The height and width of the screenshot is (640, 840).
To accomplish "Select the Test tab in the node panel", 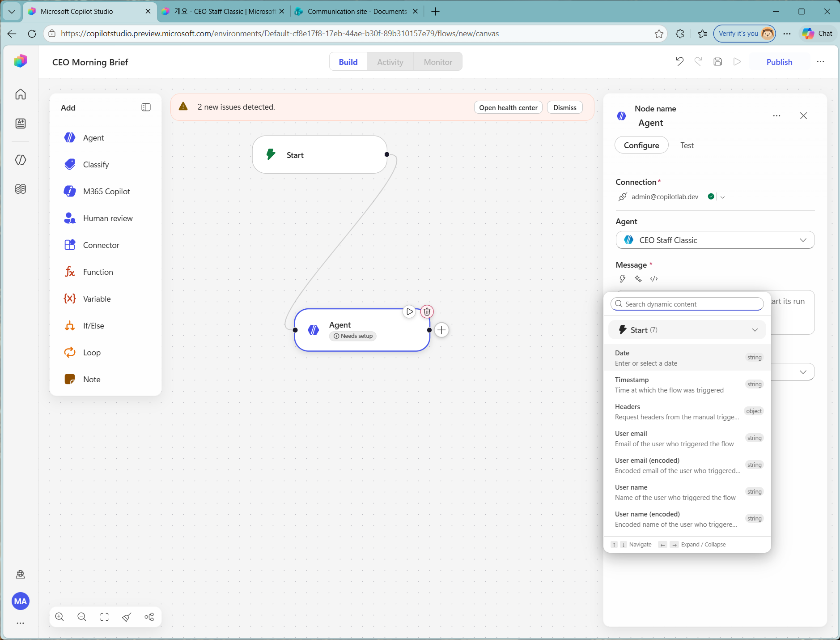I will coord(687,145).
